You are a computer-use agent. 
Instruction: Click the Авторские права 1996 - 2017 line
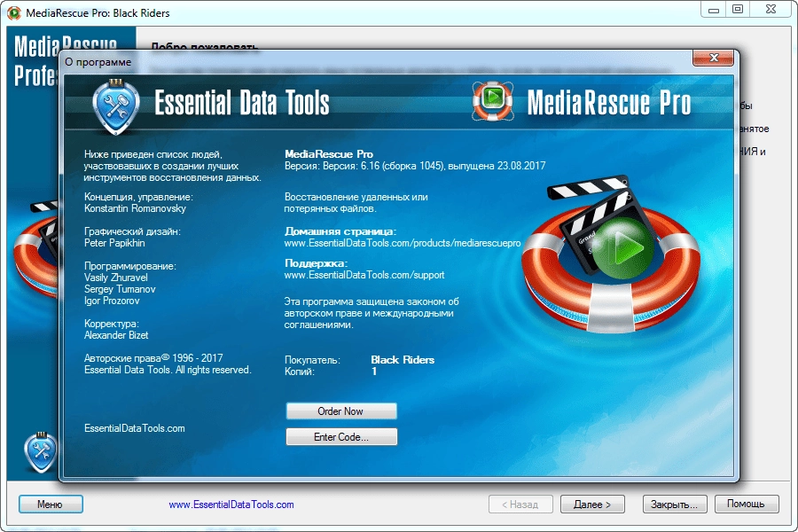153,358
